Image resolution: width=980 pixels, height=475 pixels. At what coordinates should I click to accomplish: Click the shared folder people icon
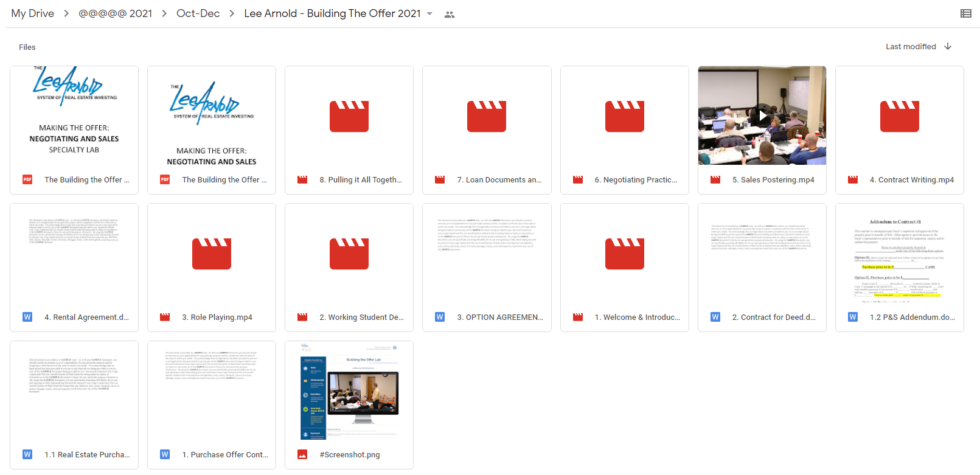click(450, 14)
